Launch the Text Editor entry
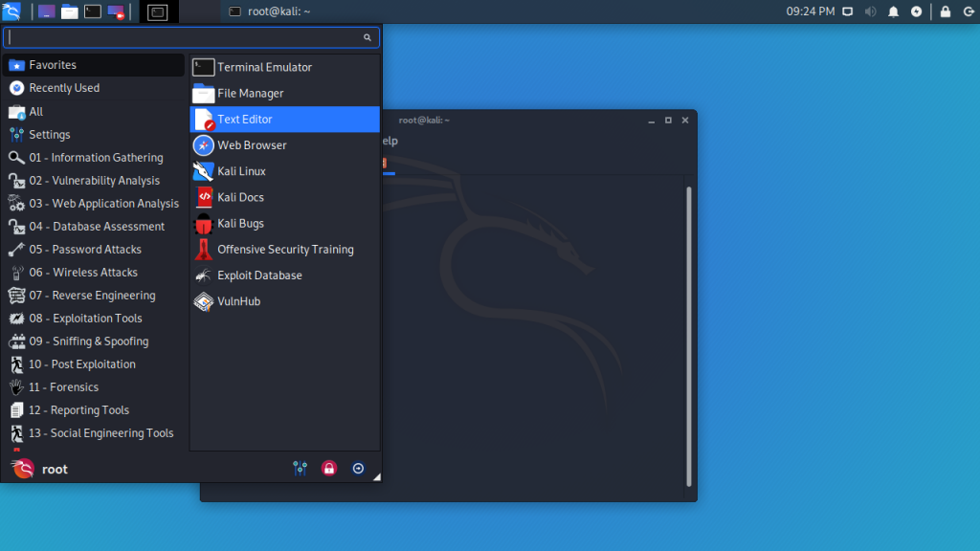Image resolution: width=980 pixels, height=551 pixels. click(x=284, y=120)
